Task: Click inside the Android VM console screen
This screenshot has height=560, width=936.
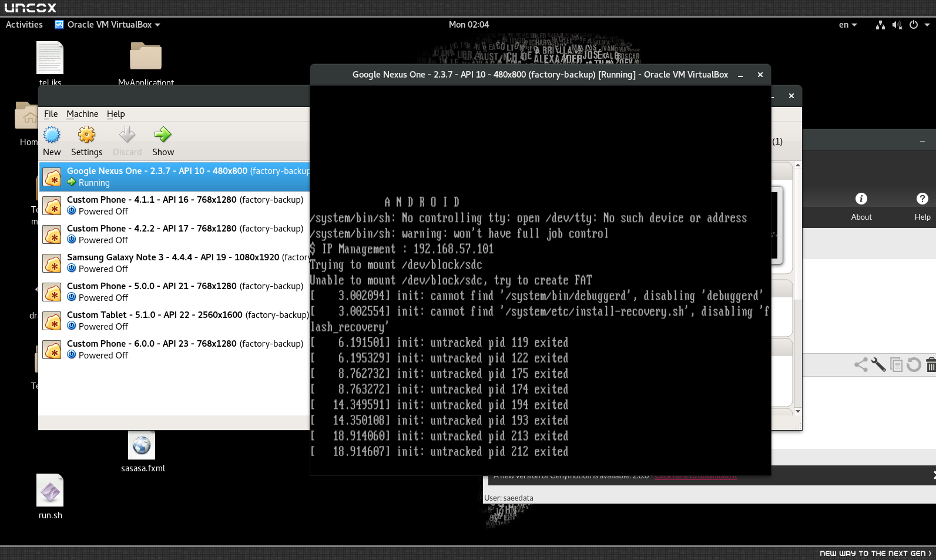Action: pyautogui.click(x=541, y=280)
